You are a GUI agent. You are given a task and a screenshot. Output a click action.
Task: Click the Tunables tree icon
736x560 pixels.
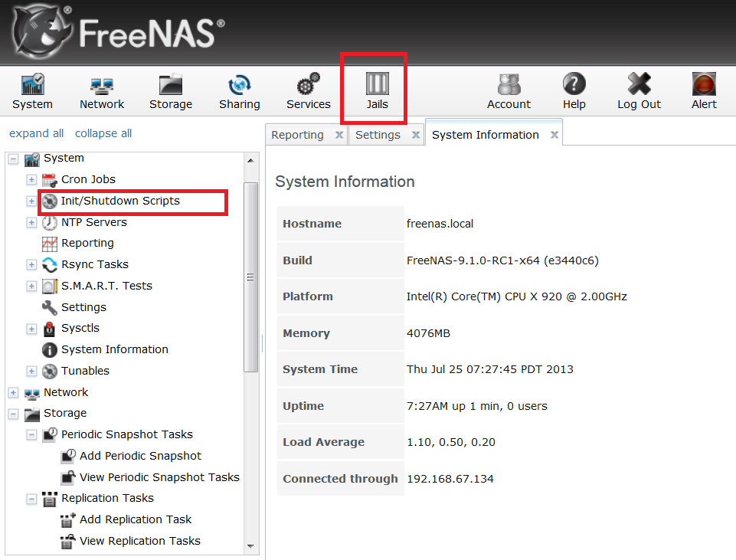pos(49,372)
